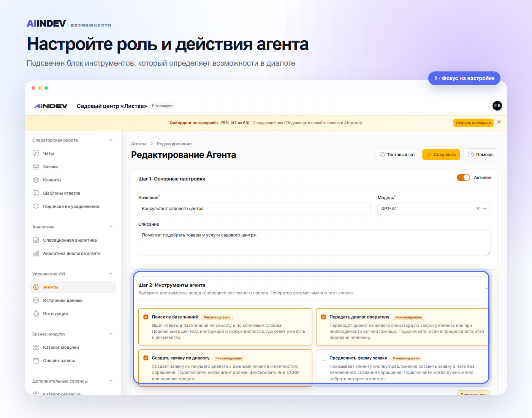Collapse the Аналитика sidebar section
This screenshot has width=532, height=418.
click(x=111, y=227)
